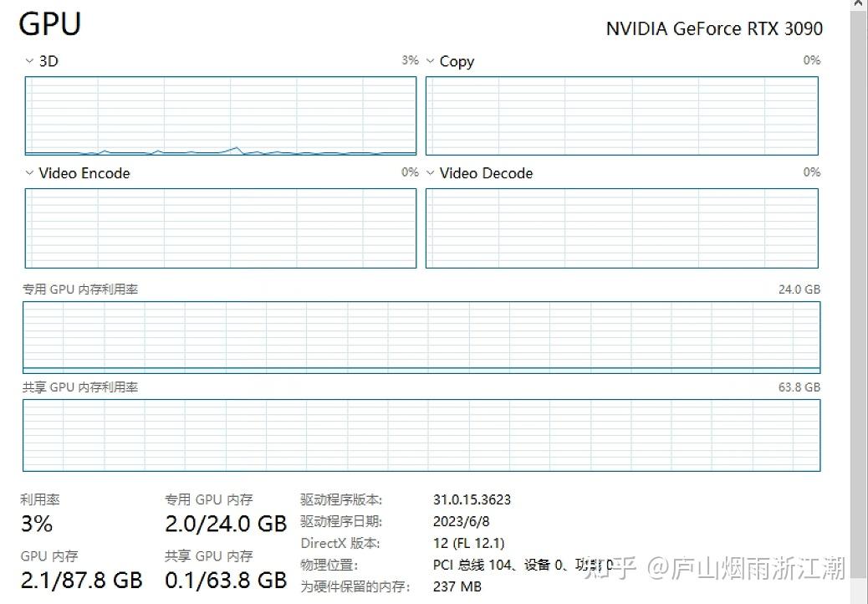Click the 2.1/87.8 GB GPU memory value
Screen dimensions: 868x604
click(81, 580)
